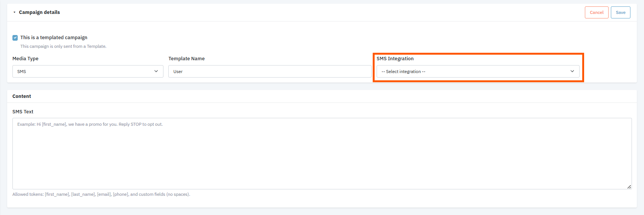Screen dimensions: 644x215
Task: Click the chevron arrow in SMS Integration field
Action: 572,72
